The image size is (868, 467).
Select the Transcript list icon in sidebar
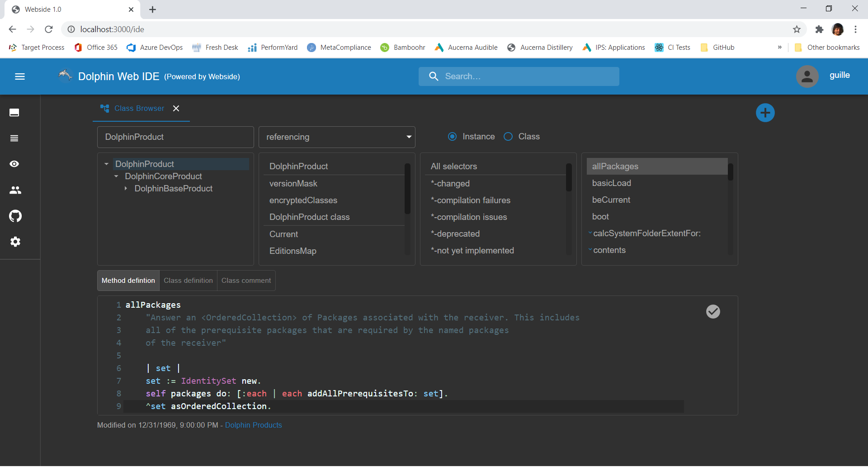coord(14,138)
